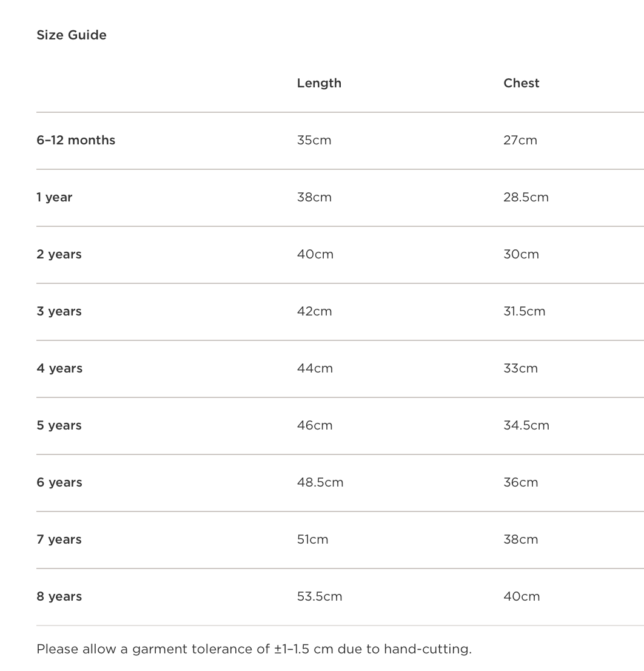Screen dimensions: 644x671
Task: Select the Length column header
Action: click(319, 83)
